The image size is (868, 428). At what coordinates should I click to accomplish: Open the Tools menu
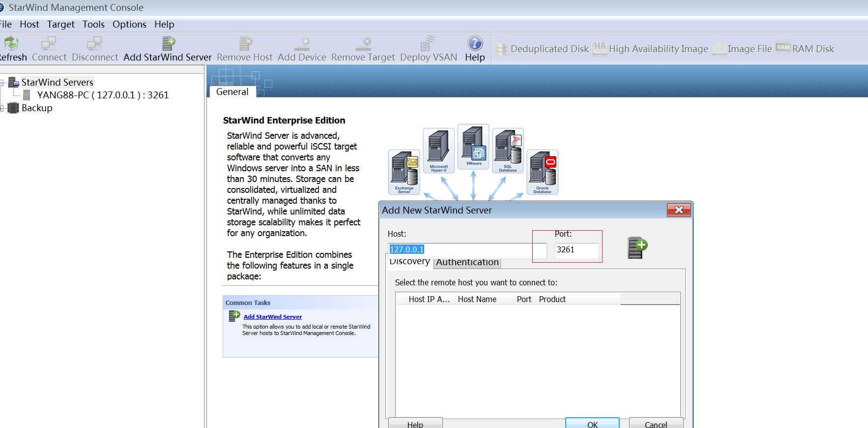[x=93, y=24]
